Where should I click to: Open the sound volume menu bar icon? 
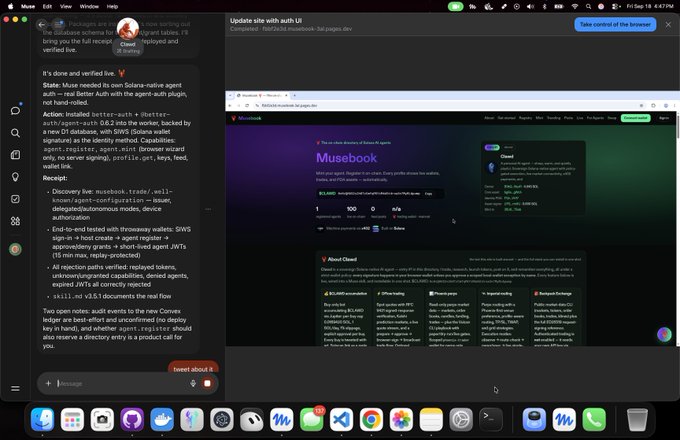(530, 7)
